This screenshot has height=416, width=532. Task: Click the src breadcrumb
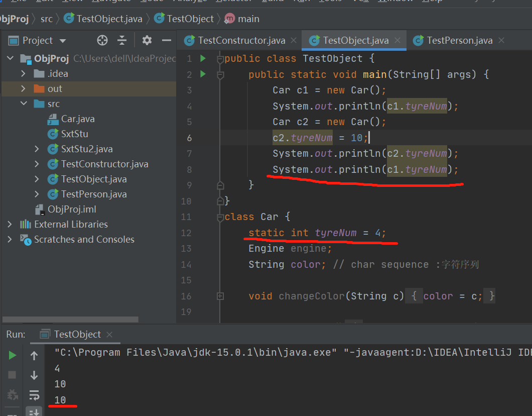coord(47,19)
